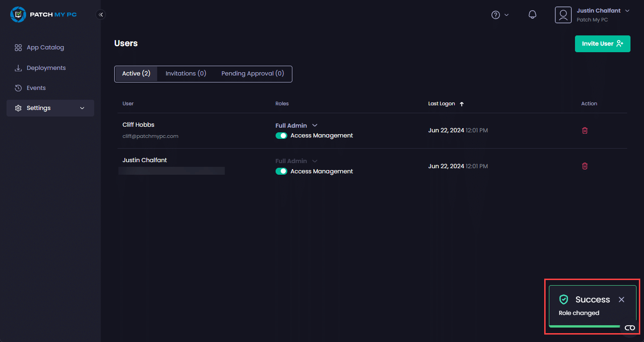Click the Invite User button
644x342 pixels.
[602, 44]
